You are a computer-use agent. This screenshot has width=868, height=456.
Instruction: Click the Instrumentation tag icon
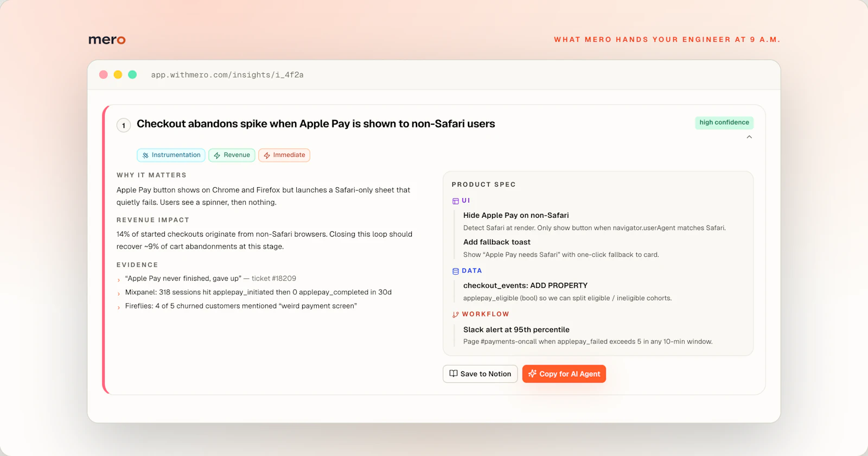(x=145, y=155)
